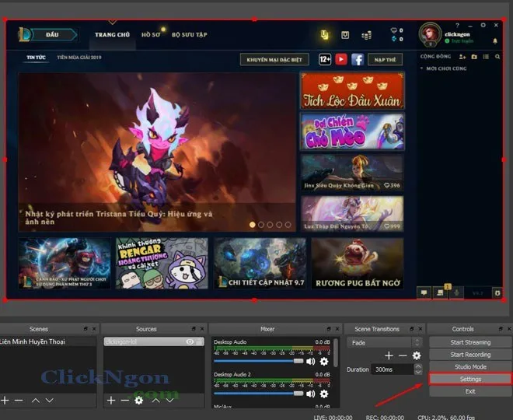The height and width of the screenshot is (420, 513).
Task: Open the friends list view options icon
Action: [x=486, y=57]
